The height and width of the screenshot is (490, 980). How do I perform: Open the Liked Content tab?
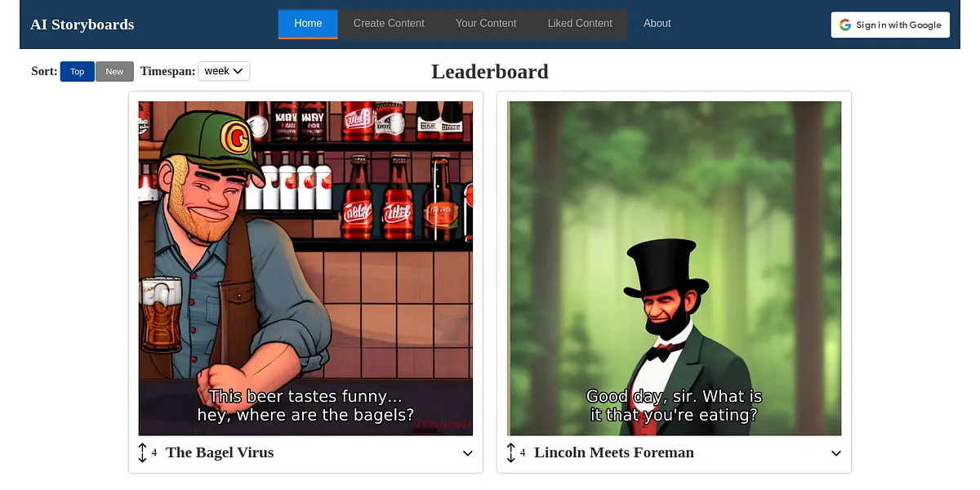pos(580,24)
